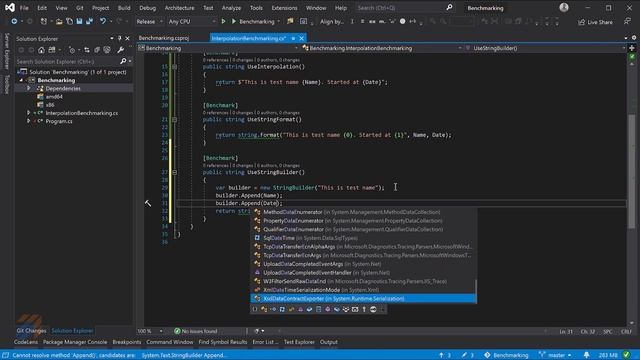This screenshot has width=640, height=360.
Task: Select UploadDataCompletedEventHandler in the completion list
Action: tap(363, 273)
